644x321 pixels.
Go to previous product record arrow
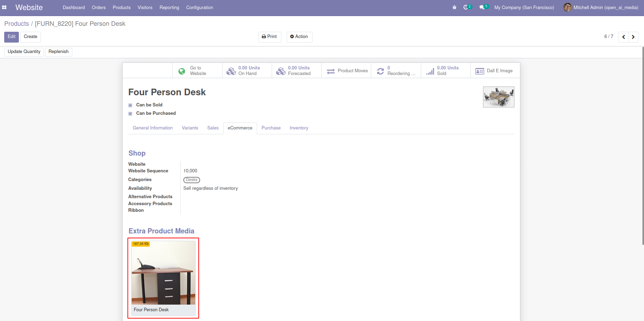click(x=623, y=37)
